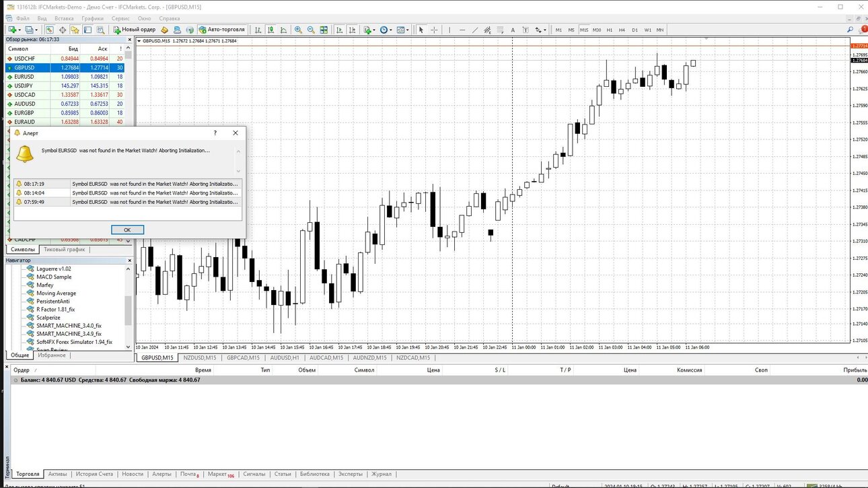Select EURUSD row in Market Watch
The width and height of the screenshot is (868, 488).
click(65, 77)
